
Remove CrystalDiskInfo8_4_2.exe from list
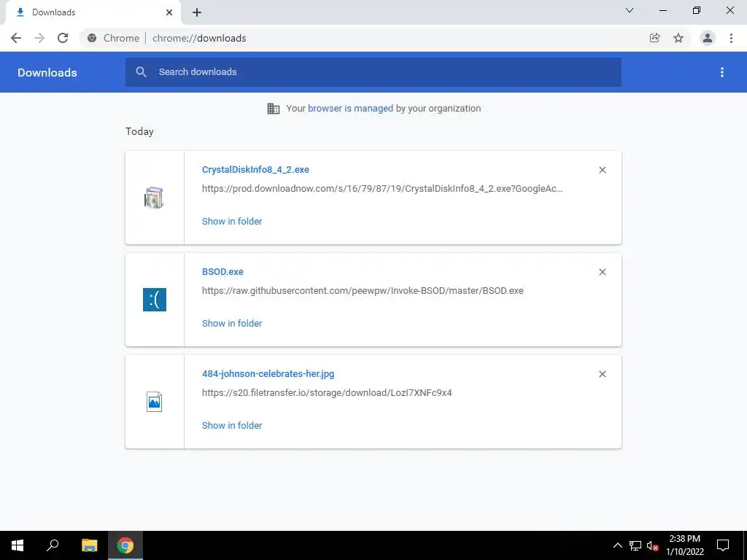coord(603,170)
